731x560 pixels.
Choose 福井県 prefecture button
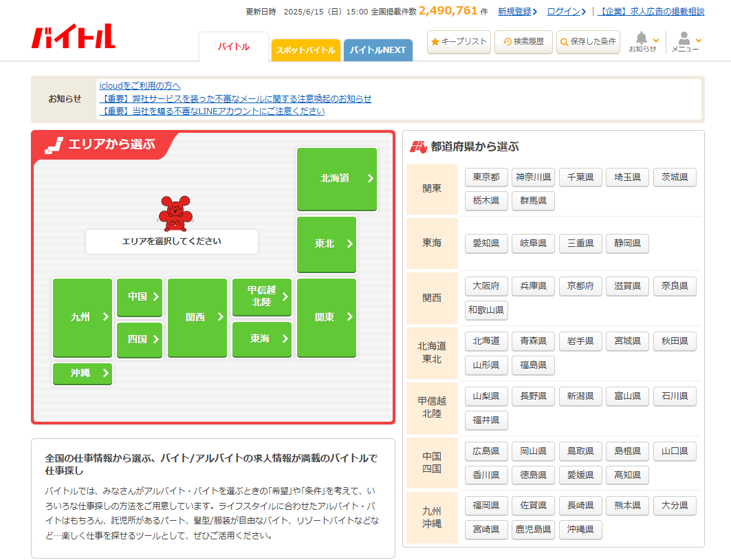pyautogui.click(x=486, y=420)
